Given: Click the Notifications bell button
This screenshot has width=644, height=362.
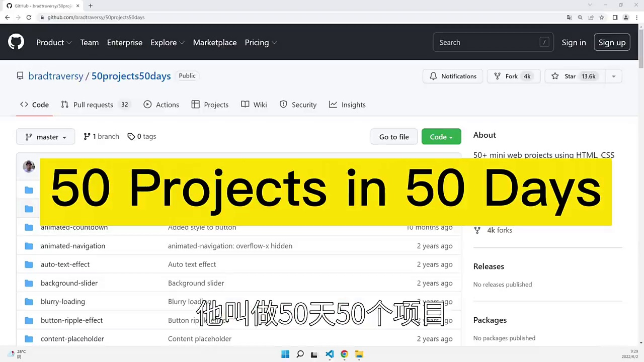Looking at the screenshot, I should point(453,76).
